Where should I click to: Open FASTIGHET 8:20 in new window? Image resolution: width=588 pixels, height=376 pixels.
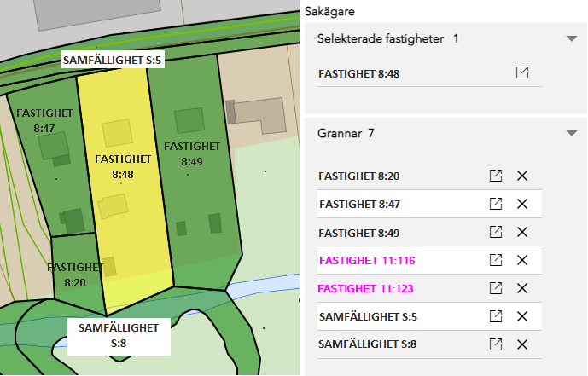pos(495,176)
